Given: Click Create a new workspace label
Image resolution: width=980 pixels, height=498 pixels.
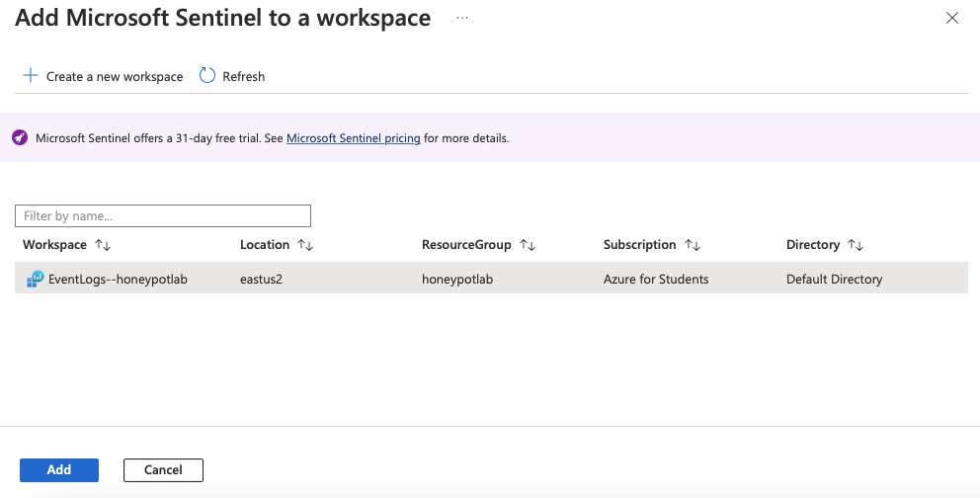Looking at the screenshot, I should [115, 76].
